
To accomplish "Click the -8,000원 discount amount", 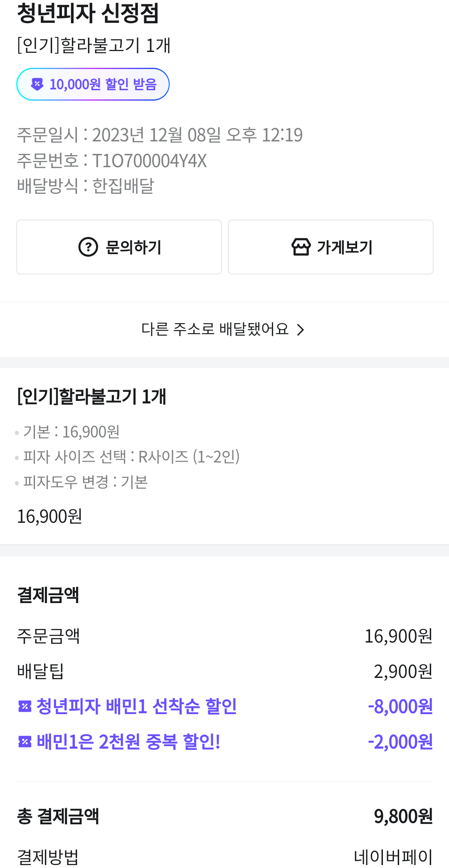I will tap(400, 706).
